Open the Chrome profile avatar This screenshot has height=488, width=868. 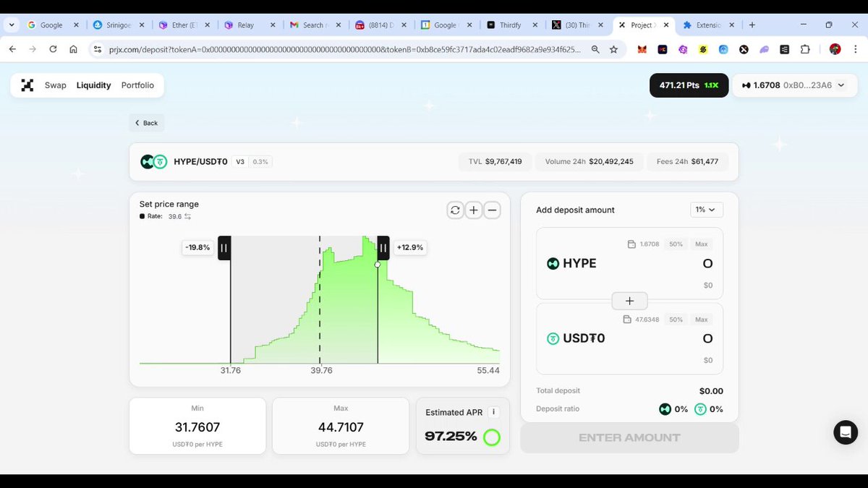point(835,49)
